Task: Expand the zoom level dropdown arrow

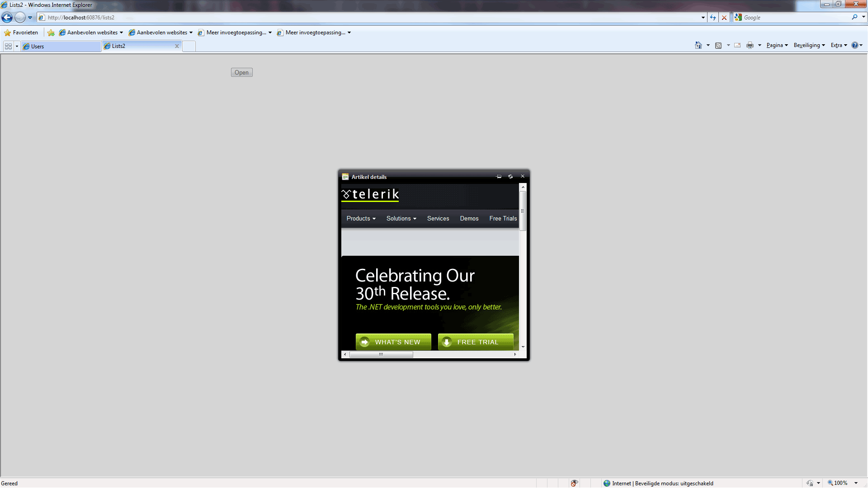Action: [856, 483]
